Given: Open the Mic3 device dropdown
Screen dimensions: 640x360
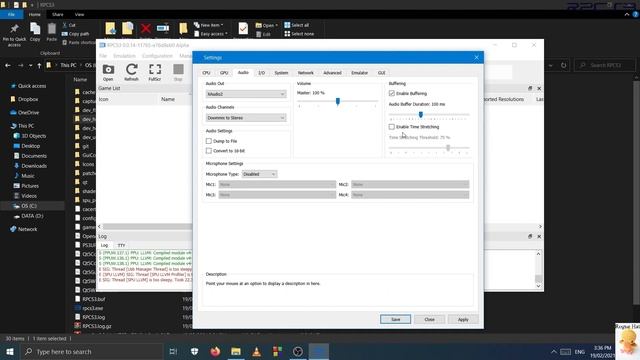Looking at the screenshot, I should coord(277,195).
